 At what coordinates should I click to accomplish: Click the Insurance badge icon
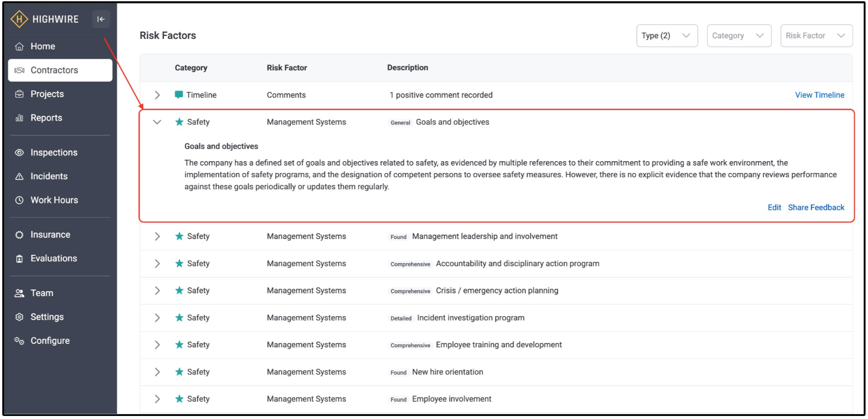point(19,235)
